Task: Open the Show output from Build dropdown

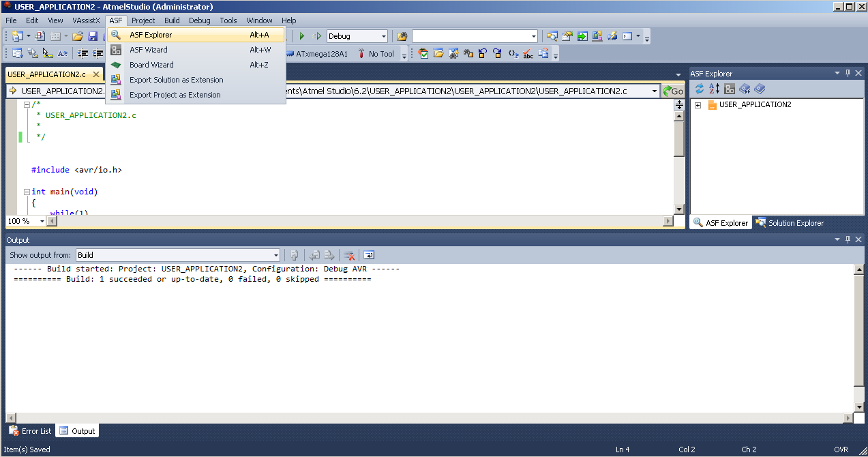Action: [275, 255]
